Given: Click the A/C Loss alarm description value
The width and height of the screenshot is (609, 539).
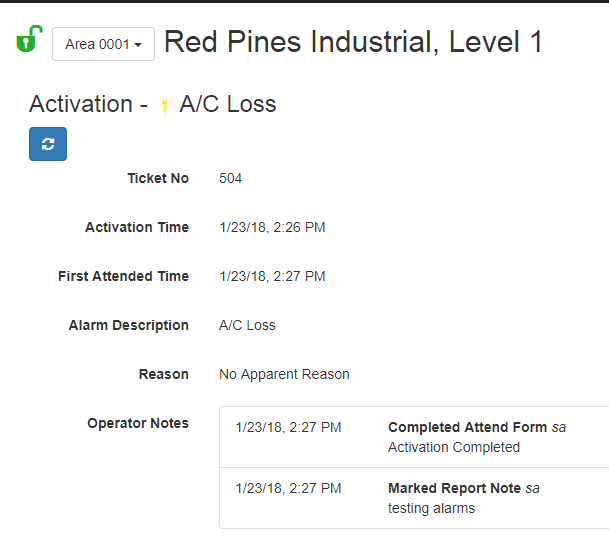Looking at the screenshot, I should (x=247, y=325).
